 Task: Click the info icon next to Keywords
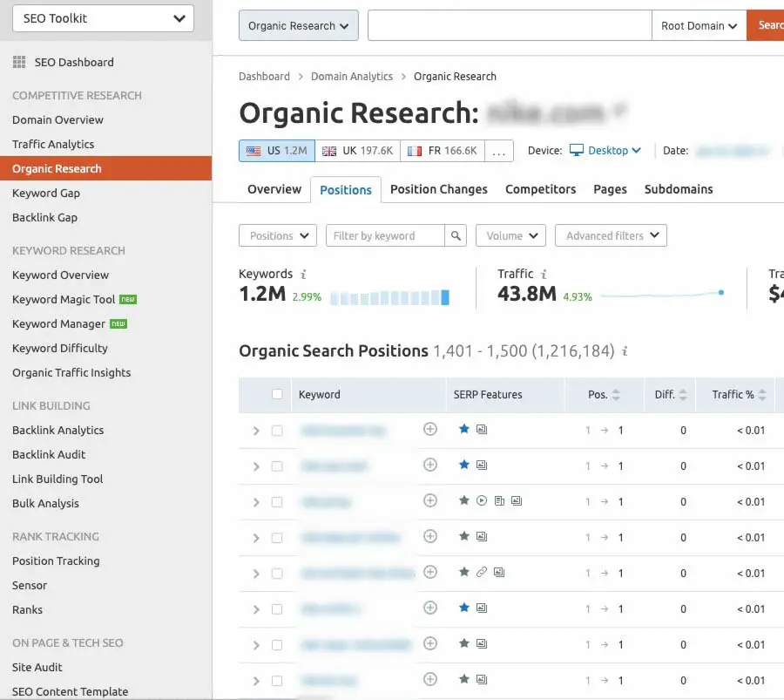pyautogui.click(x=303, y=275)
